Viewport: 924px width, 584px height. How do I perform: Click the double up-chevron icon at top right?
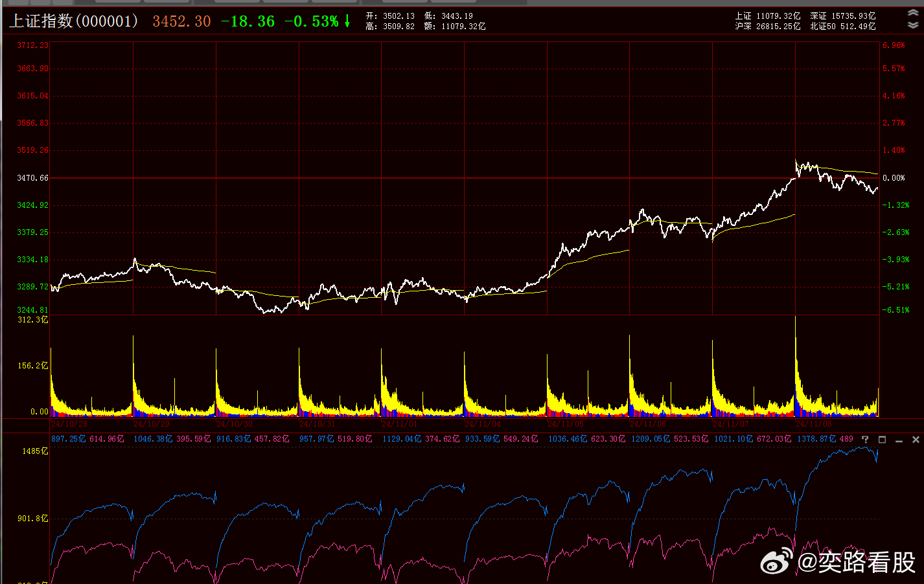point(913,14)
